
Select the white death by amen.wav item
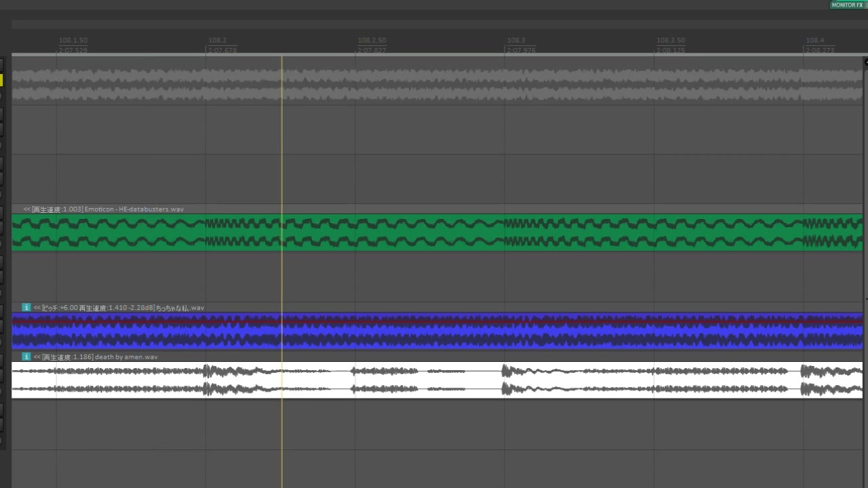[x=437, y=380]
